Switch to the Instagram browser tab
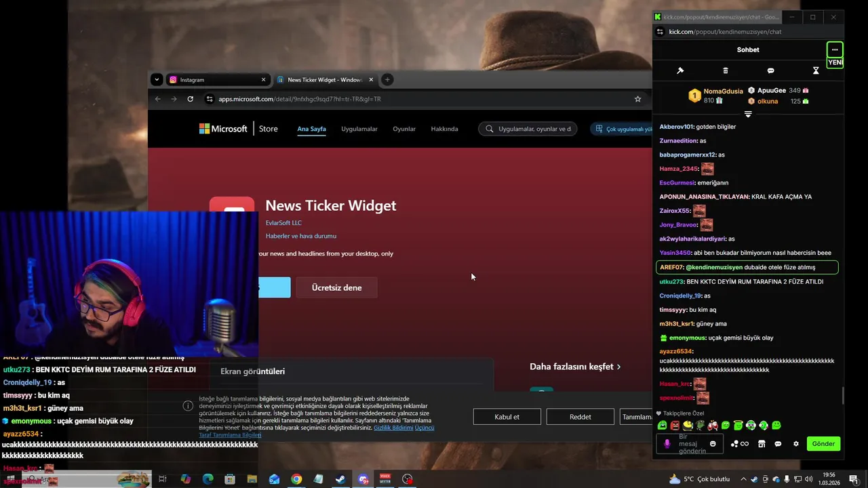Viewport: 868px width, 488px height. click(x=217, y=79)
